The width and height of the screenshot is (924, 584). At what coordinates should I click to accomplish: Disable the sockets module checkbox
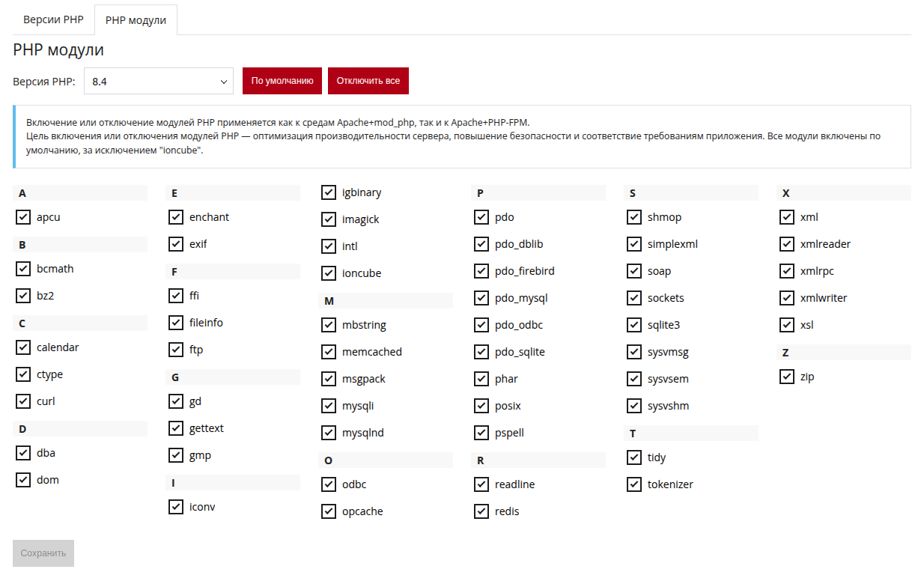[x=634, y=298]
